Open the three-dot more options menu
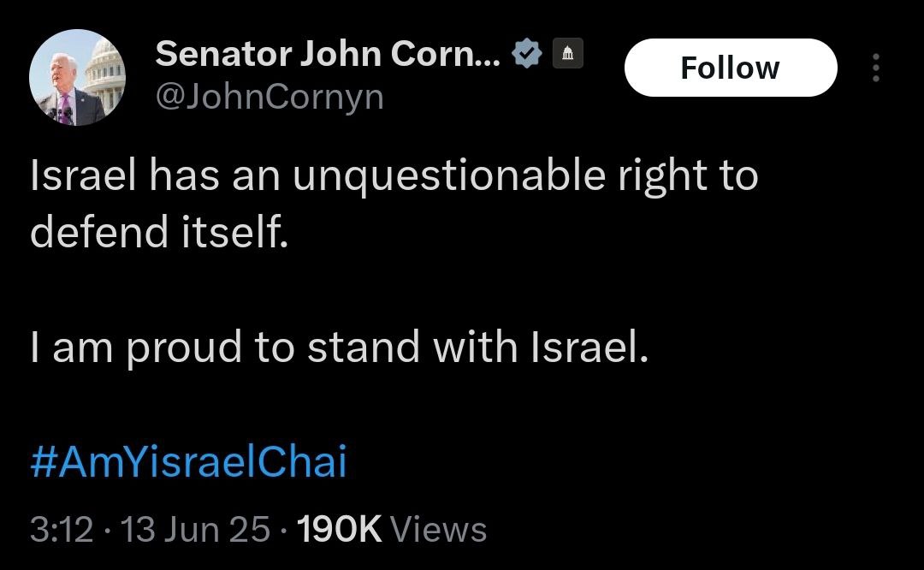Screen dimensions: 924x570 pos(874,68)
